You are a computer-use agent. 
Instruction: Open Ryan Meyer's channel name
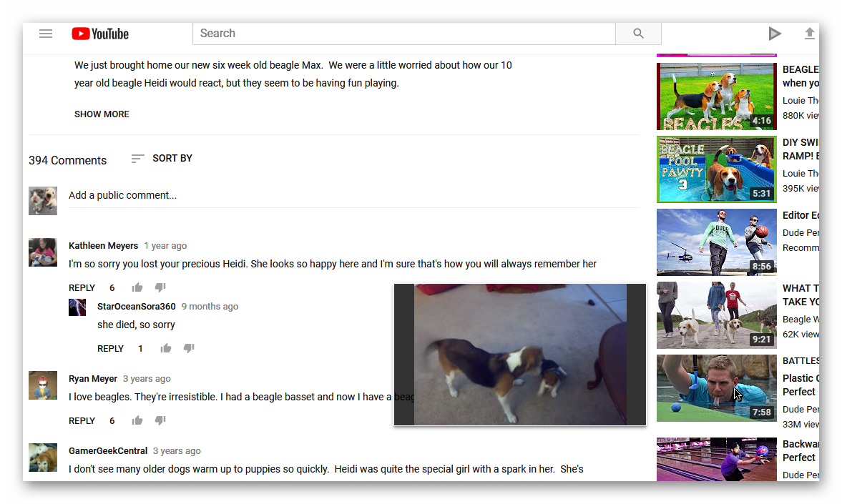tap(93, 378)
